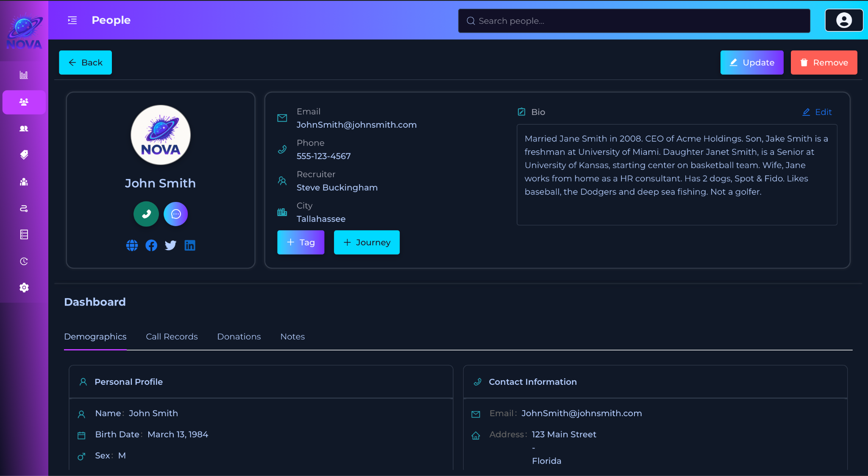
Task: Click the red Remove button
Action: point(823,62)
